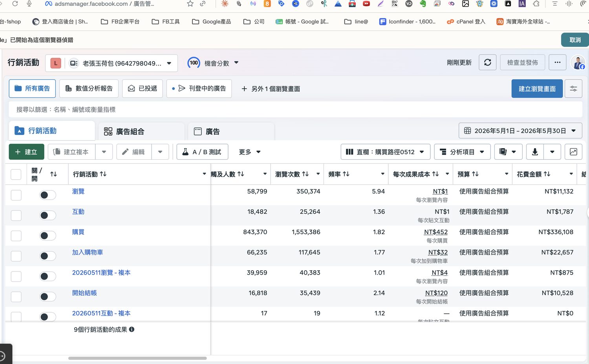Open the date range picker
The width and height of the screenshot is (589, 364).
pos(520,131)
